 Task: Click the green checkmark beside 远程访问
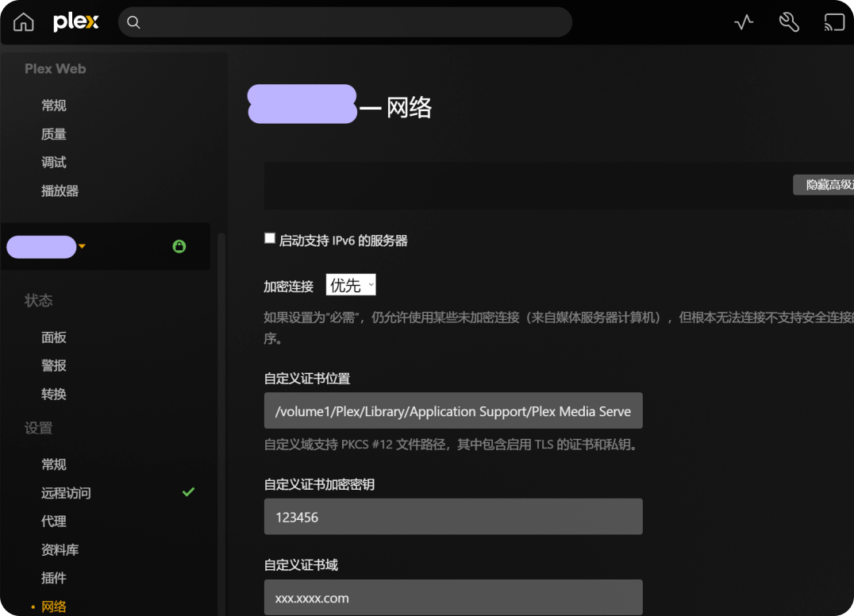pos(188,492)
